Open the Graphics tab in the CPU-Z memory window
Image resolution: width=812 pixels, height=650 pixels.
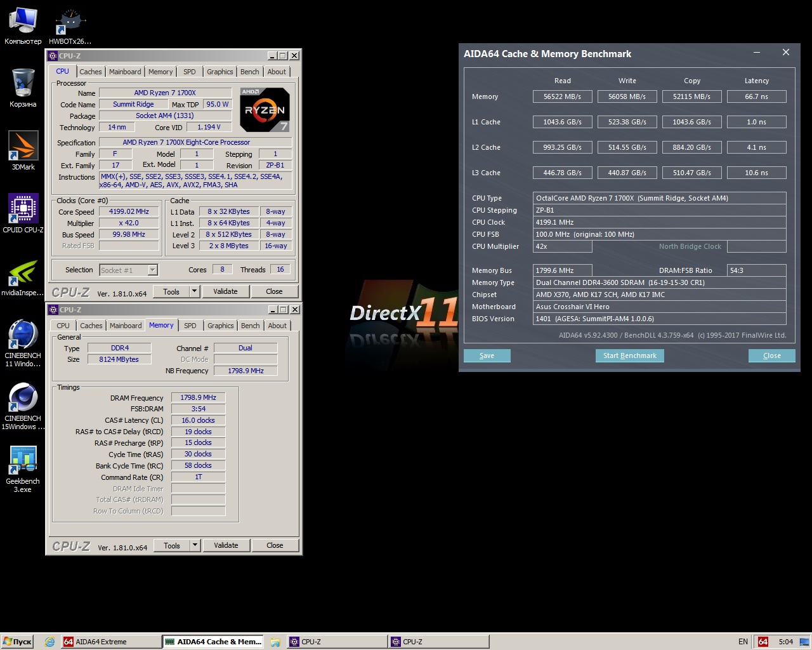click(220, 326)
